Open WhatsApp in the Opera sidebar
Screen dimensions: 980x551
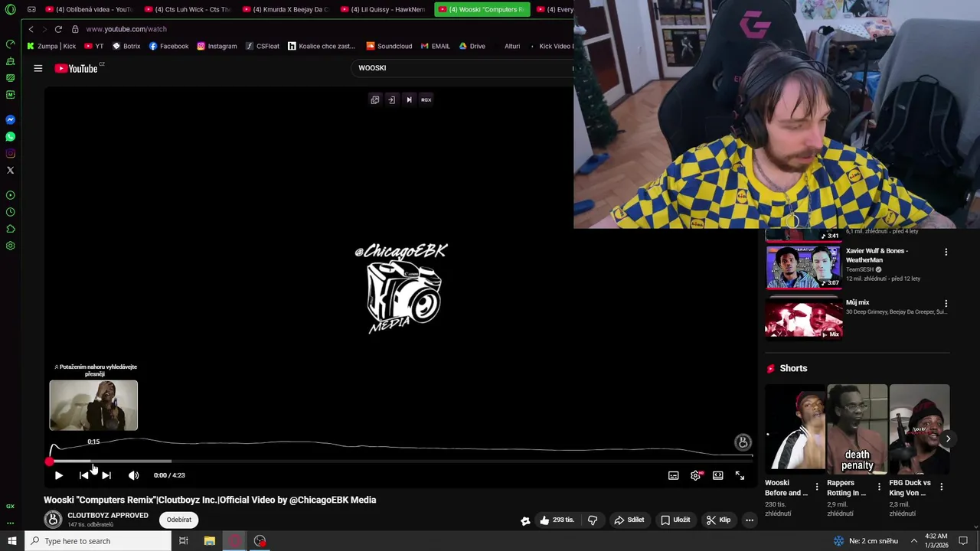[11, 137]
